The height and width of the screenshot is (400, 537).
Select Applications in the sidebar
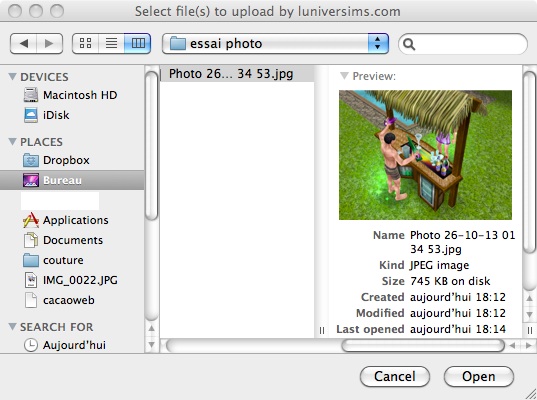65,220
